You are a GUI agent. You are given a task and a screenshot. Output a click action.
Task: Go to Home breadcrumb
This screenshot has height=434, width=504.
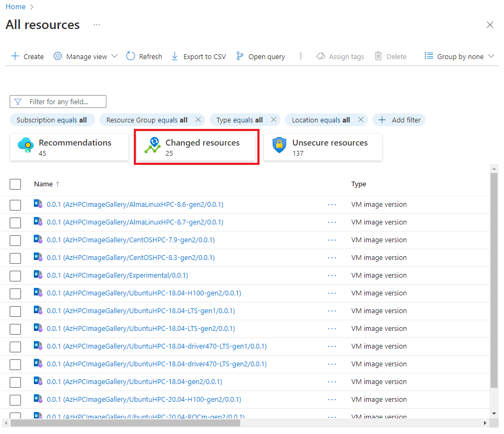[x=16, y=7]
